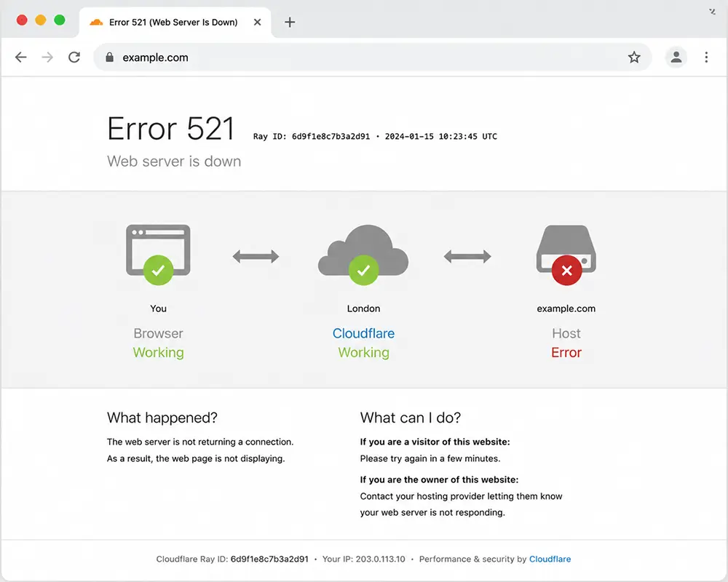Bookmark this page with the star icon
This screenshot has width=728, height=582.
pos(634,57)
